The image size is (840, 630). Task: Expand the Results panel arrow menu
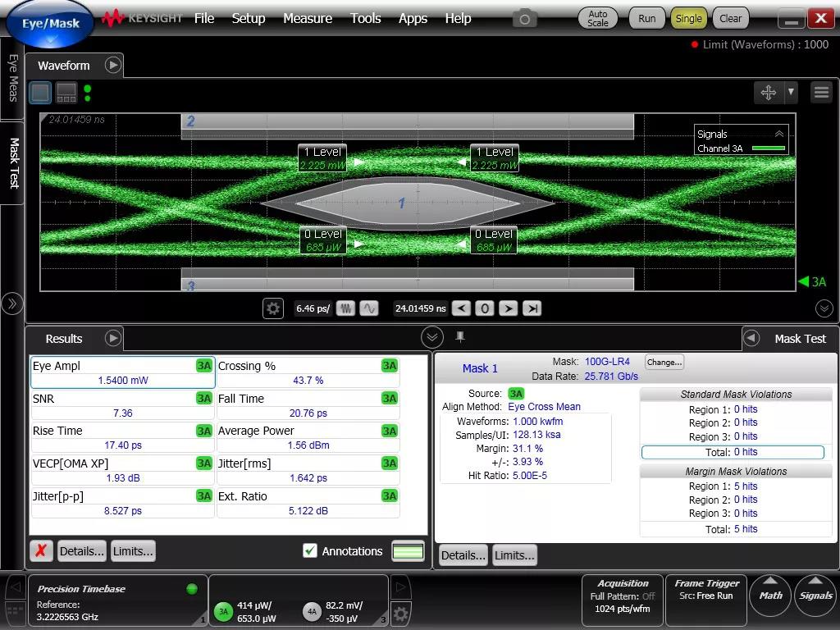[x=113, y=338]
